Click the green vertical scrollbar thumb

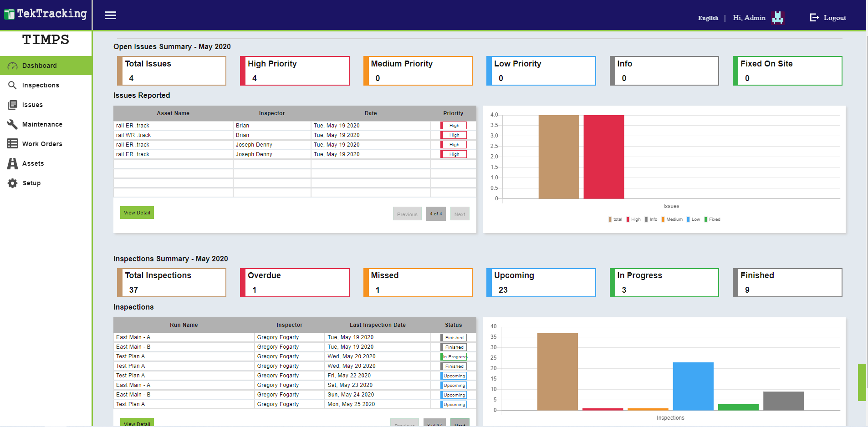click(862, 382)
